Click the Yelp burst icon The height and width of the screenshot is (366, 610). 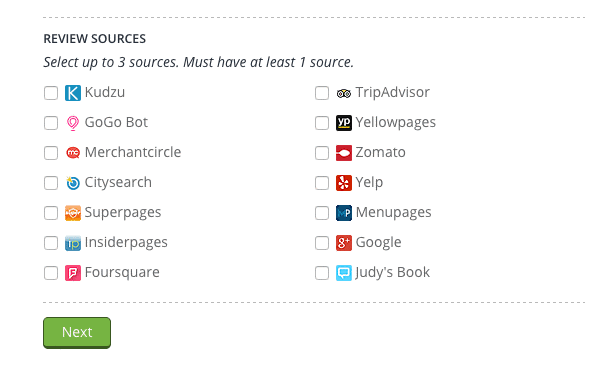coord(344,183)
